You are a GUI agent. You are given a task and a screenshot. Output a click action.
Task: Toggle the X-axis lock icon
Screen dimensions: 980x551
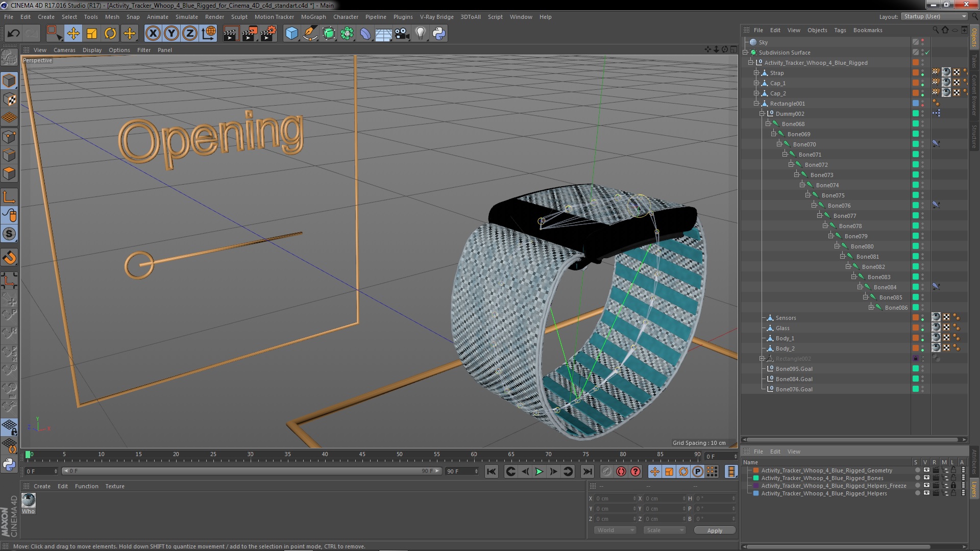pos(153,34)
